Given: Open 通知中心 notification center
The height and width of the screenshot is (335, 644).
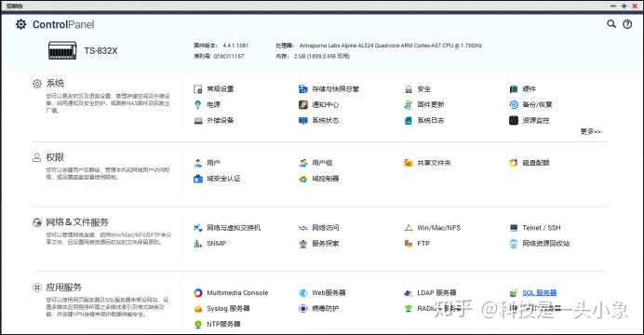Looking at the screenshot, I should [318, 104].
